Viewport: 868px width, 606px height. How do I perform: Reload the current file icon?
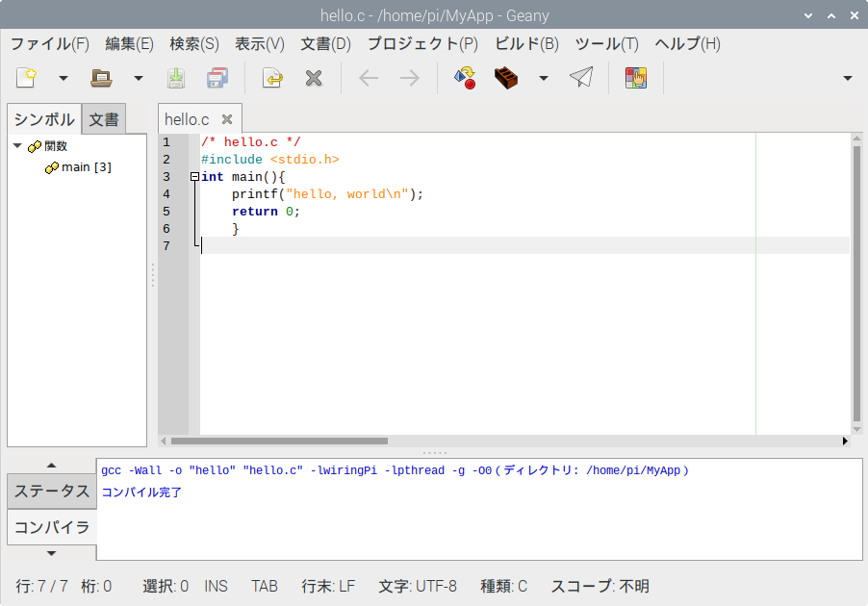[x=271, y=78]
